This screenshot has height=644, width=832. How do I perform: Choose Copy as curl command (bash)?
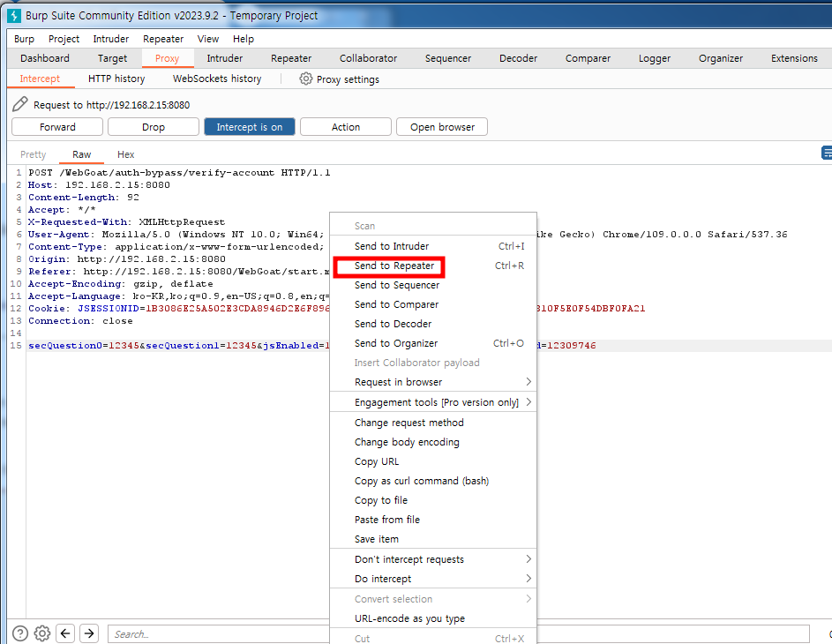click(x=433, y=481)
